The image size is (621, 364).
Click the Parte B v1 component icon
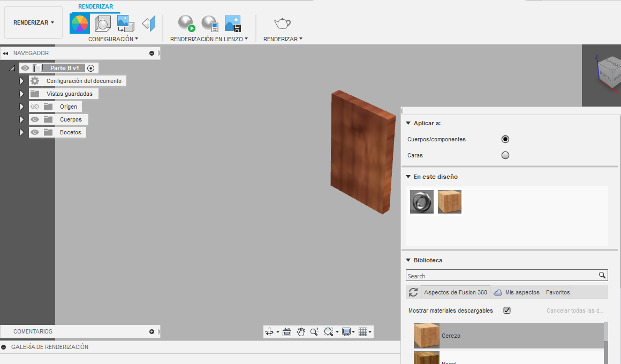coord(39,68)
